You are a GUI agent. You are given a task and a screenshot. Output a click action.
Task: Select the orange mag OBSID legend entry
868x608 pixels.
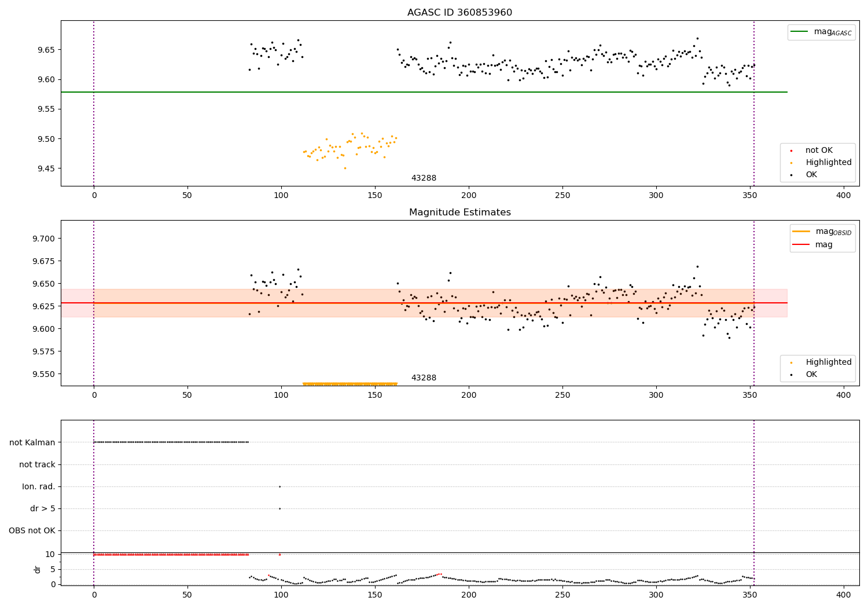[822, 232]
